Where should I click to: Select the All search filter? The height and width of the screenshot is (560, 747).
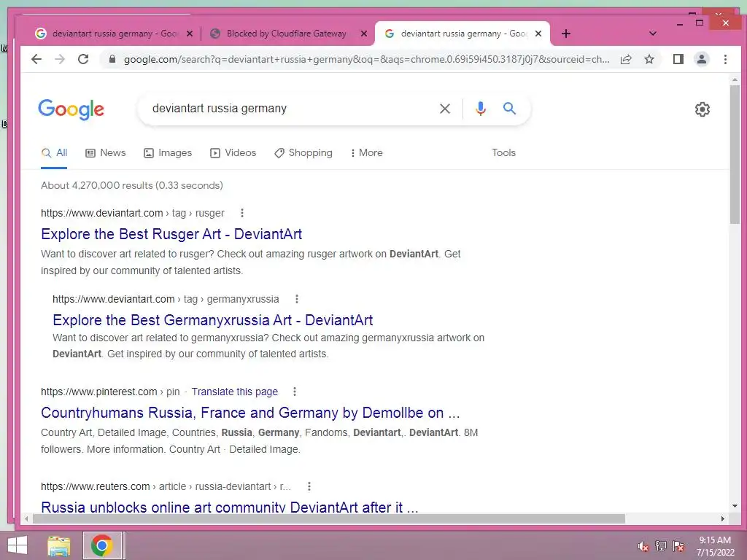click(x=54, y=153)
